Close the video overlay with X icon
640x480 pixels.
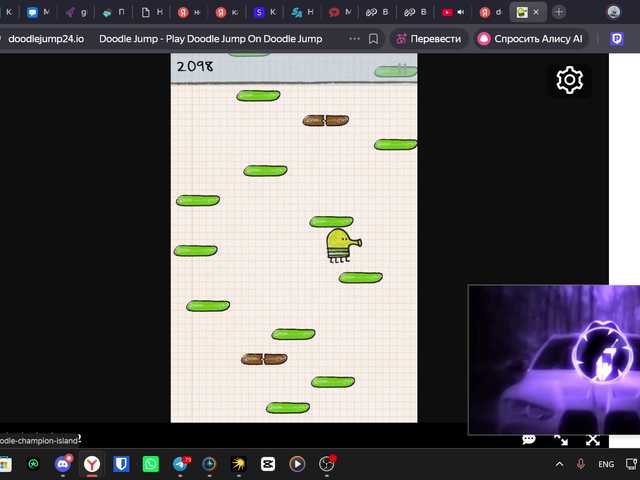tap(593, 440)
